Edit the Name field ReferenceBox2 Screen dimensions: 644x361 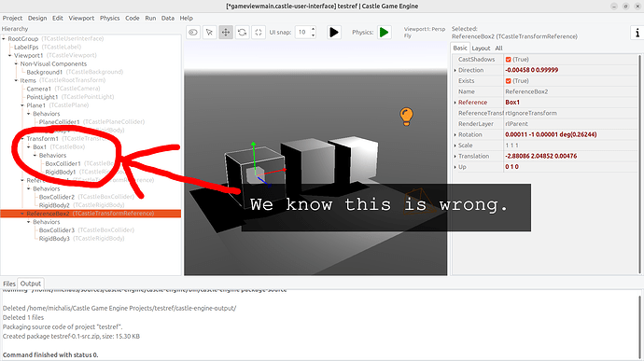[570, 91]
